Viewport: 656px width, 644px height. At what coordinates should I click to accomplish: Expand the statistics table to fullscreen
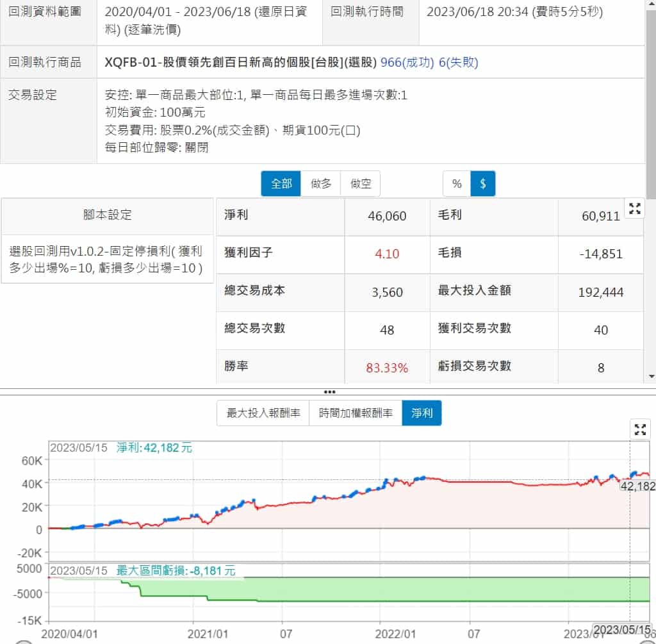635,208
